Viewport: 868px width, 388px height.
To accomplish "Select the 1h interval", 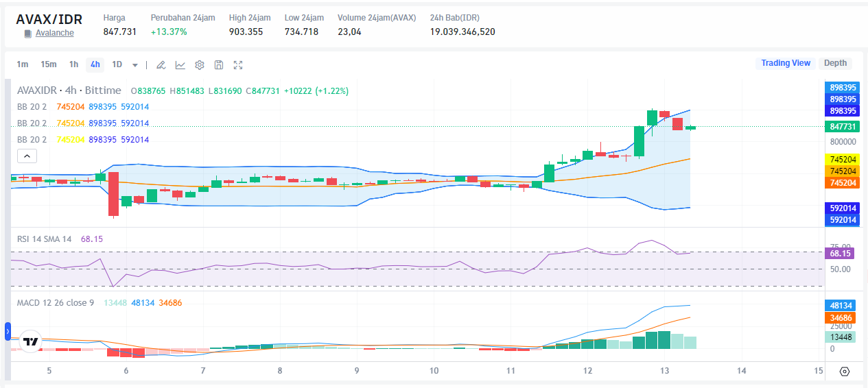I will pos(73,64).
